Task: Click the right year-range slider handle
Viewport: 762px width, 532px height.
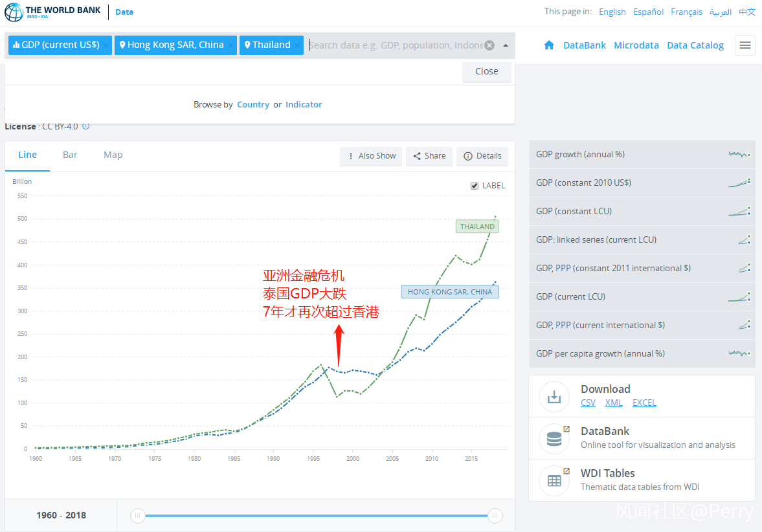Action: click(x=495, y=515)
